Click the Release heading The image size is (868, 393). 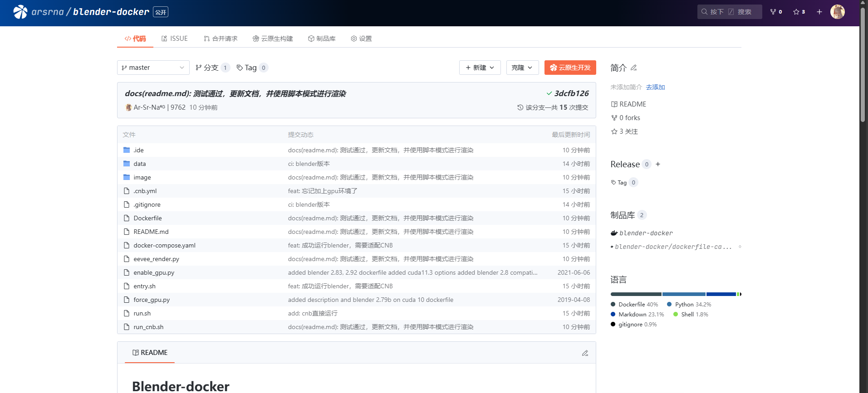click(x=625, y=164)
